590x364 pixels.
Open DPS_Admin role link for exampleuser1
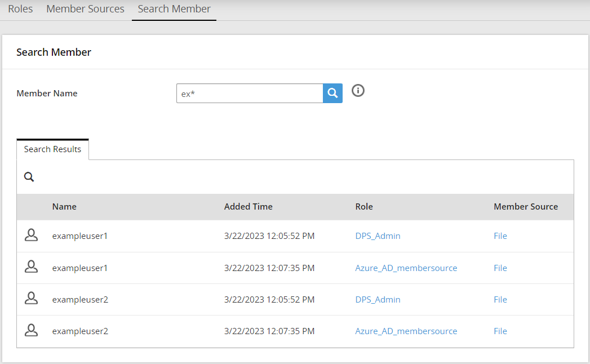378,236
